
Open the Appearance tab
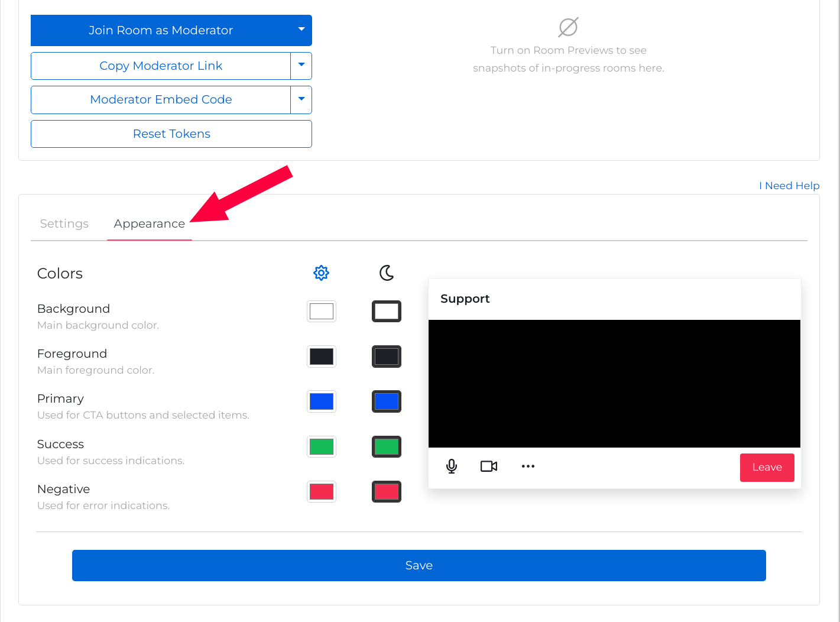(149, 223)
